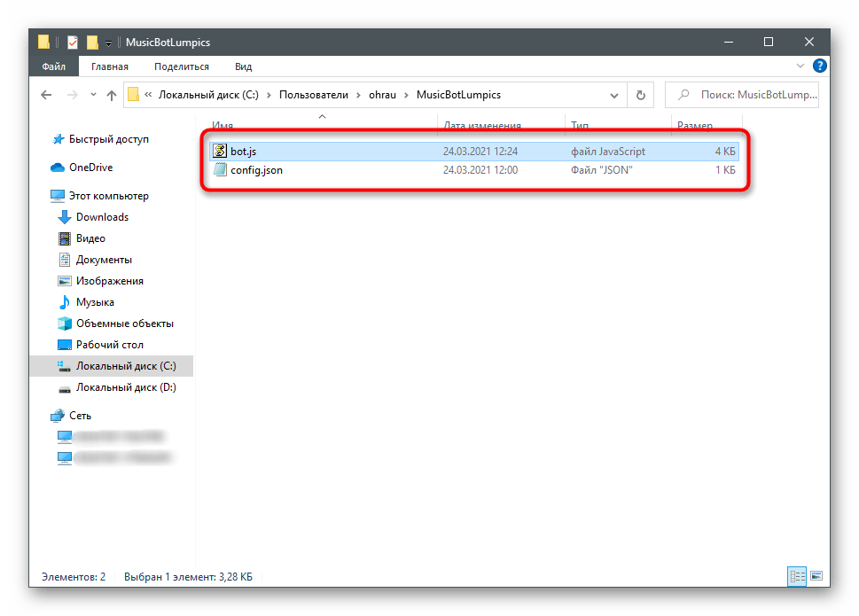Switch to details list view
This screenshot has width=859, height=616.
click(796, 577)
